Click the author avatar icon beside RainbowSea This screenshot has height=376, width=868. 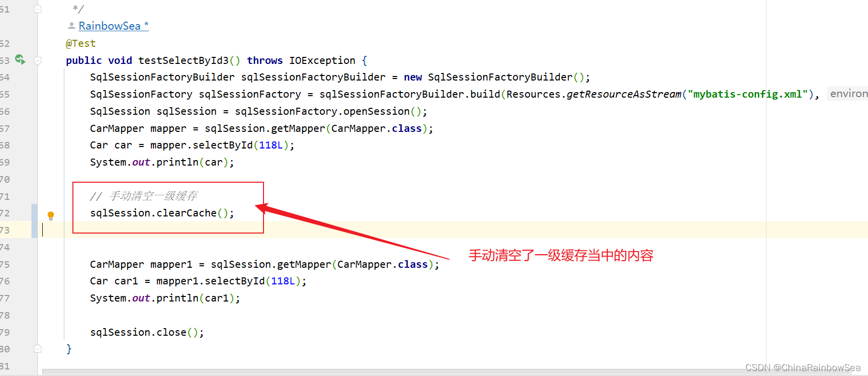pos(71,26)
